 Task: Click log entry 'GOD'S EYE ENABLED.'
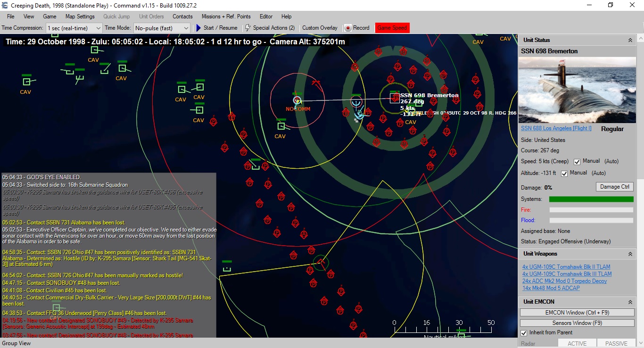(41, 177)
